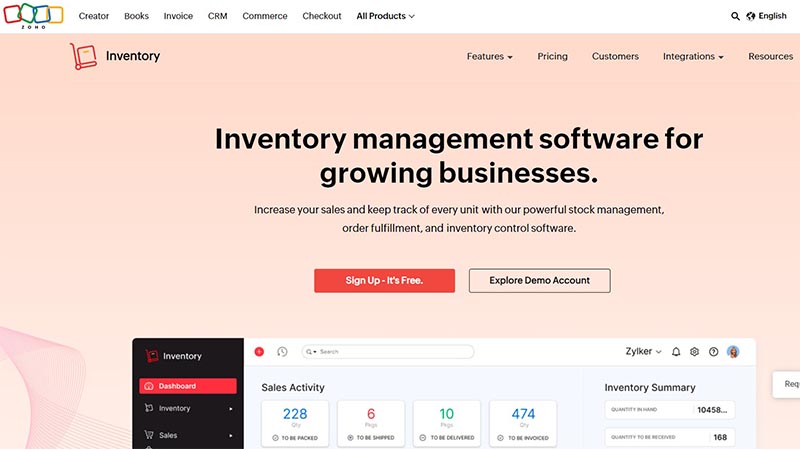This screenshot has height=450, width=800.
Task: Click the globe language icon
Action: 751,16
